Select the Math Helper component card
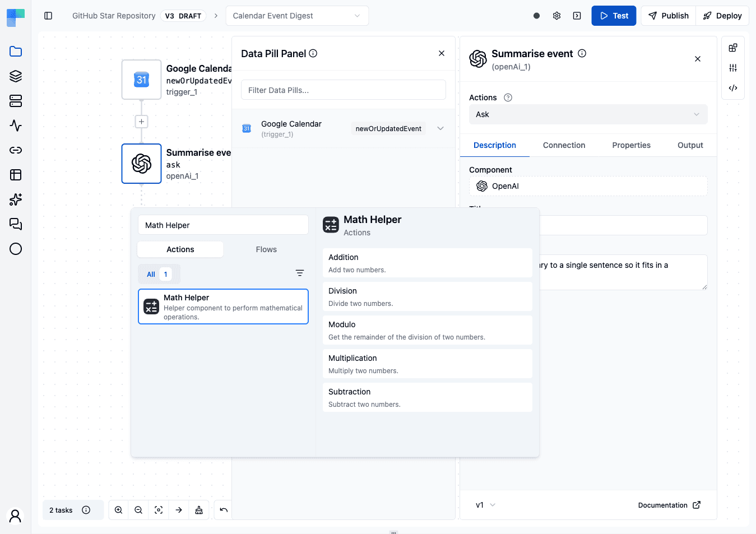This screenshot has height=534, width=756. [x=223, y=307]
